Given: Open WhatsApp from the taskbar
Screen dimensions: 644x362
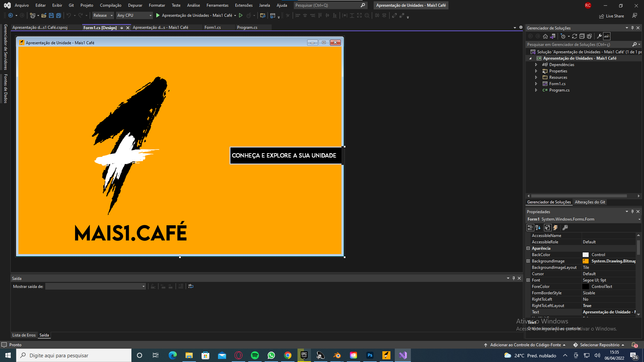Looking at the screenshot, I should click(x=271, y=355).
